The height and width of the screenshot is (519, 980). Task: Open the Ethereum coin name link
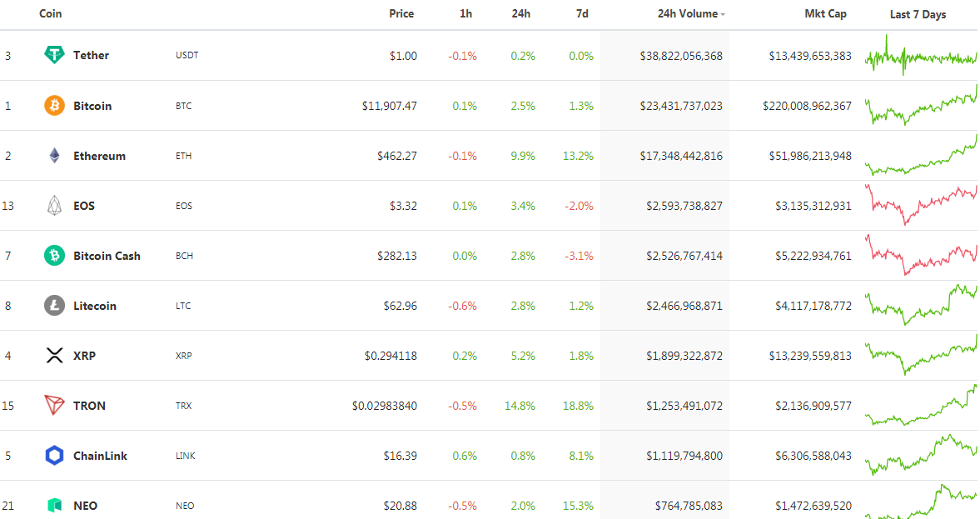[99, 156]
